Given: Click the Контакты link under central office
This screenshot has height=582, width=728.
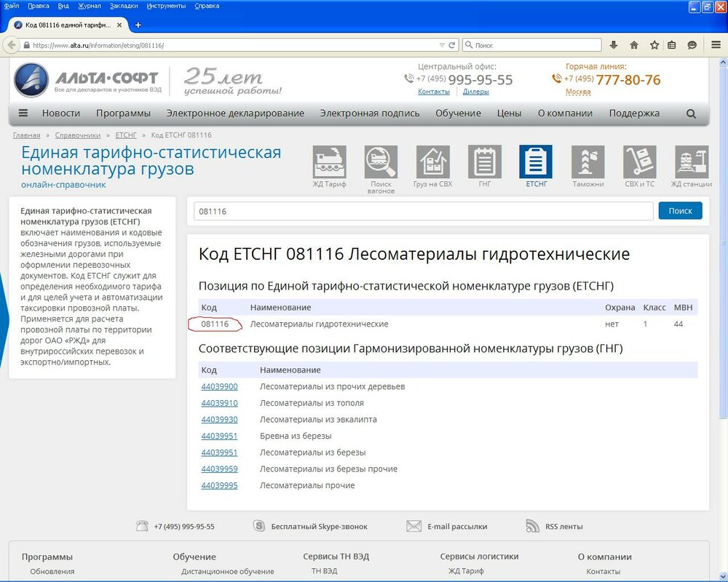Looking at the screenshot, I should (434, 92).
